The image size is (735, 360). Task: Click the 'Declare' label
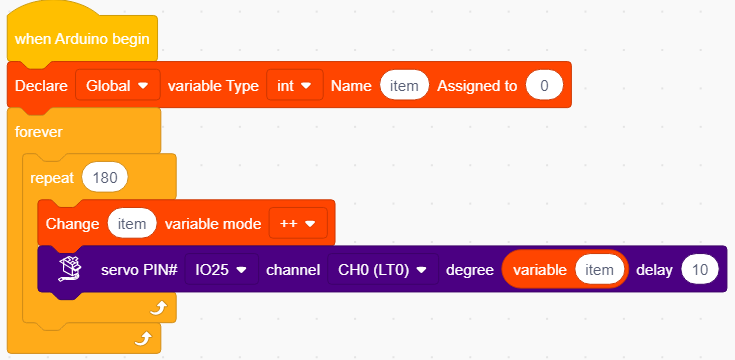pyautogui.click(x=41, y=85)
